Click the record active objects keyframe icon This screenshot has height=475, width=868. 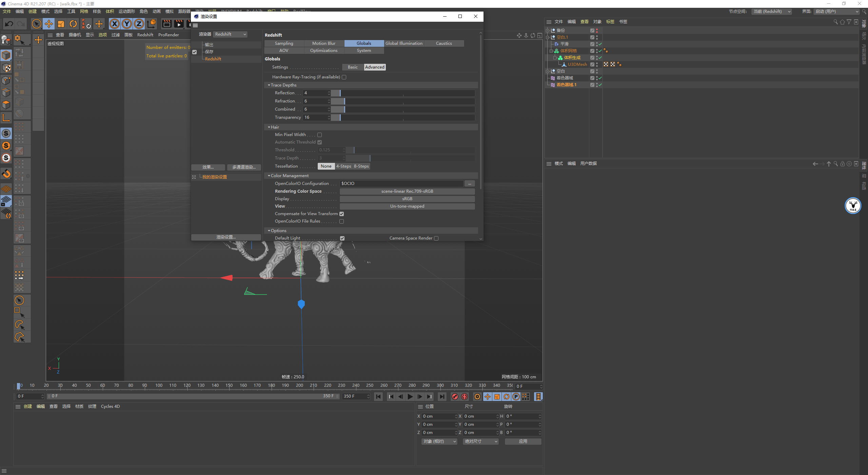tap(455, 397)
